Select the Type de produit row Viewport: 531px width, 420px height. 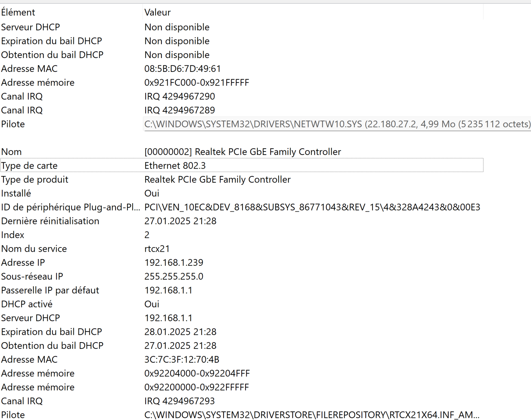pos(217,179)
